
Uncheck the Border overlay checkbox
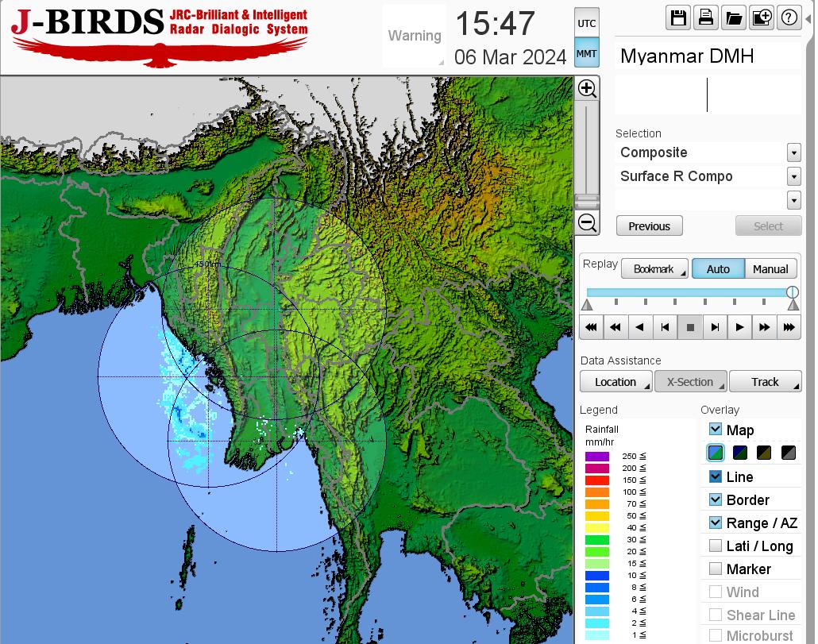point(716,499)
